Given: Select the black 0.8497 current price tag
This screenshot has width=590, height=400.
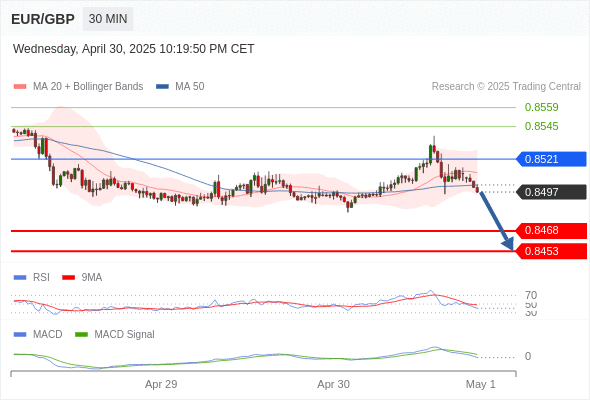Looking at the screenshot, I should pyautogui.click(x=551, y=192).
